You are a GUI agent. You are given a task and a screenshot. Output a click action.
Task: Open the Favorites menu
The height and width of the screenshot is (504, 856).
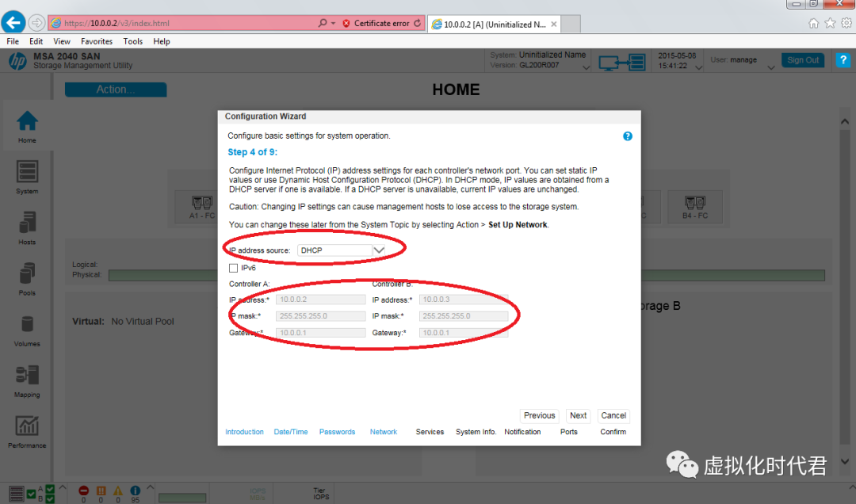pos(97,41)
